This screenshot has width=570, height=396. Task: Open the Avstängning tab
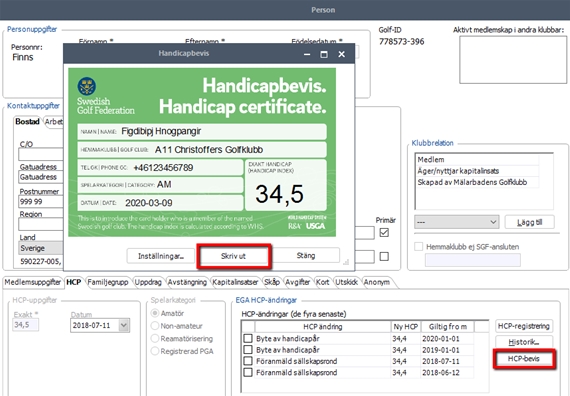(x=187, y=282)
